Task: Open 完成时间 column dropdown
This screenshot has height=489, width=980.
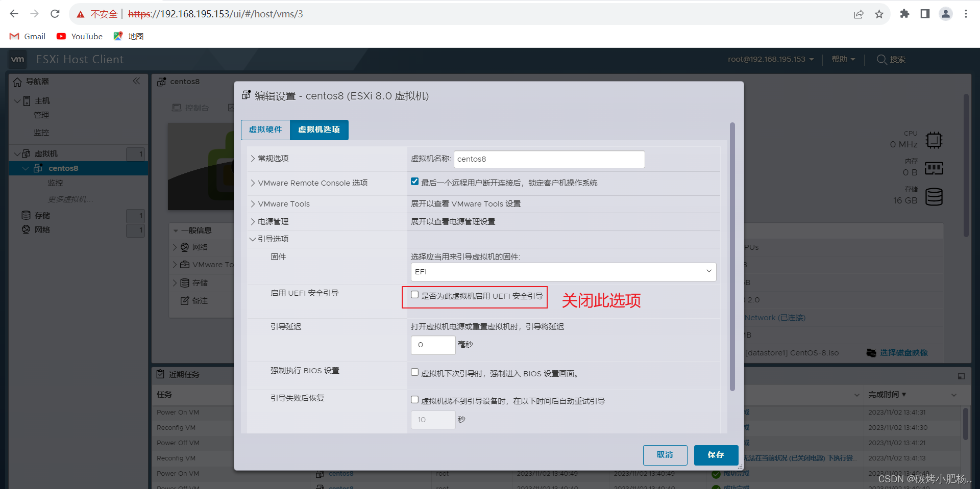Action: pyautogui.click(x=954, y=395)
